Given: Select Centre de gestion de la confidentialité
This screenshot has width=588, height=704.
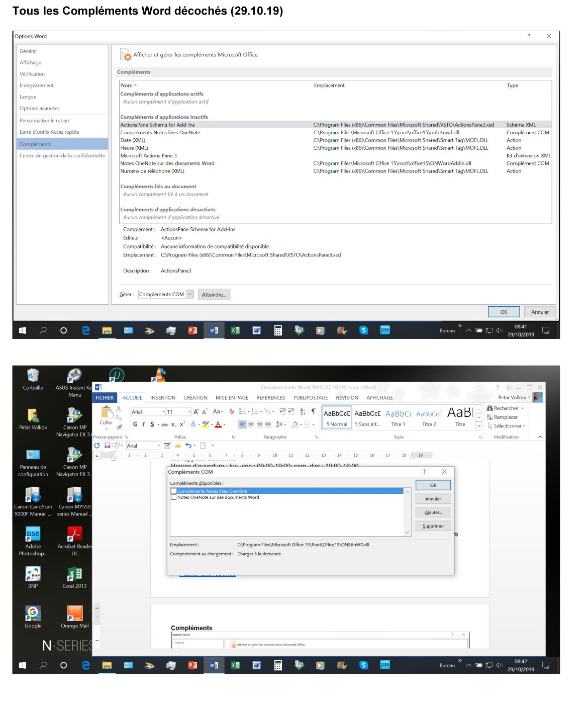Looking at the screenshot, I should [62, 156].
